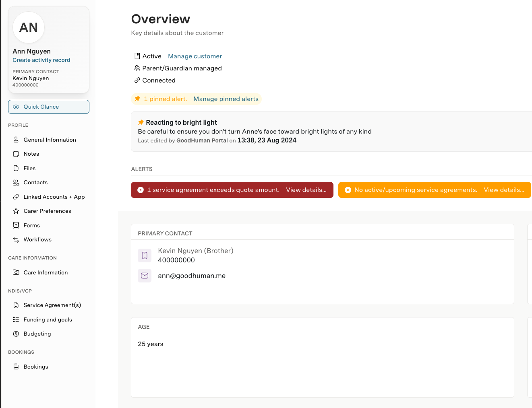This screenshot has width=532, height=408.
Task: Click the Budgeting dollar icon
Action: [16, 334]
